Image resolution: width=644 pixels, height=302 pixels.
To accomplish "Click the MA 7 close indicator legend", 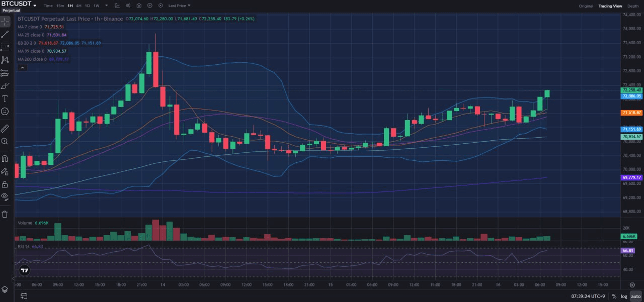I will (41, 27).
